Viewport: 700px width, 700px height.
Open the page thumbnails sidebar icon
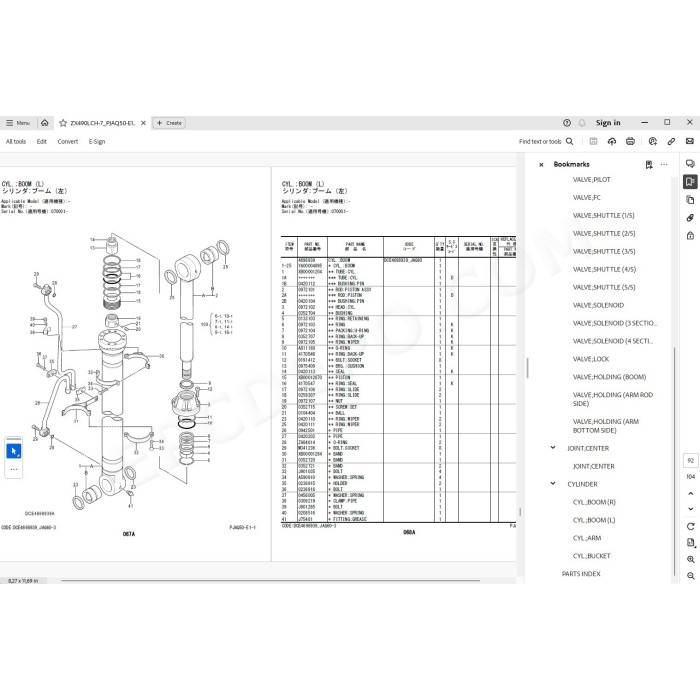pyautogui.click(x=690, y=200)
